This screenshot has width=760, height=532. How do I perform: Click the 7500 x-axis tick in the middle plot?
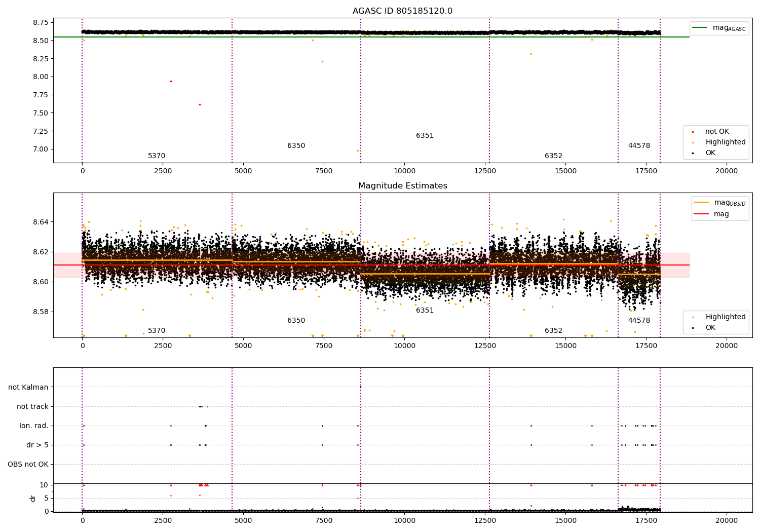pos(324,346)
